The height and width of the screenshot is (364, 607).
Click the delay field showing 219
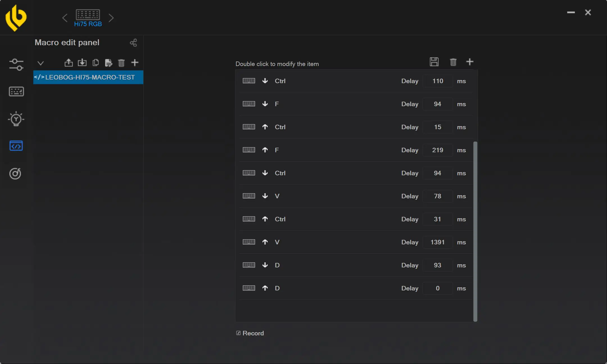click(438, 150)
